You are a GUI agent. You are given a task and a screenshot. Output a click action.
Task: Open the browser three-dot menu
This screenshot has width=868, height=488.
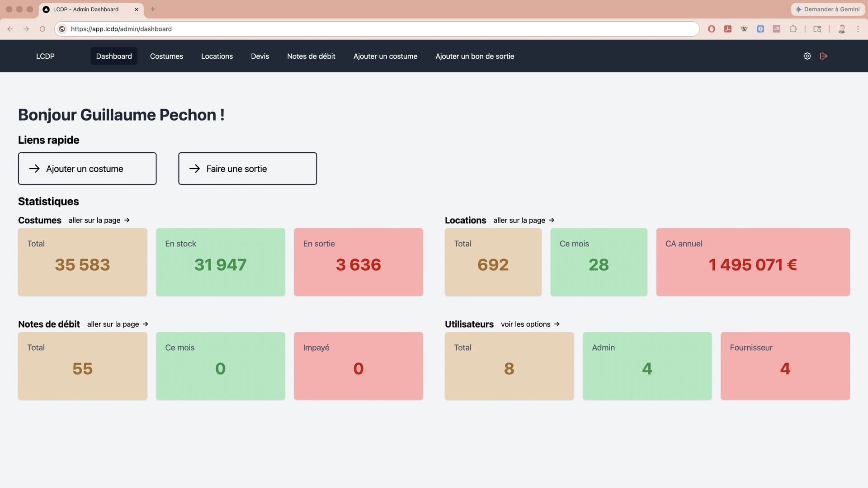[x=858, y=29]
